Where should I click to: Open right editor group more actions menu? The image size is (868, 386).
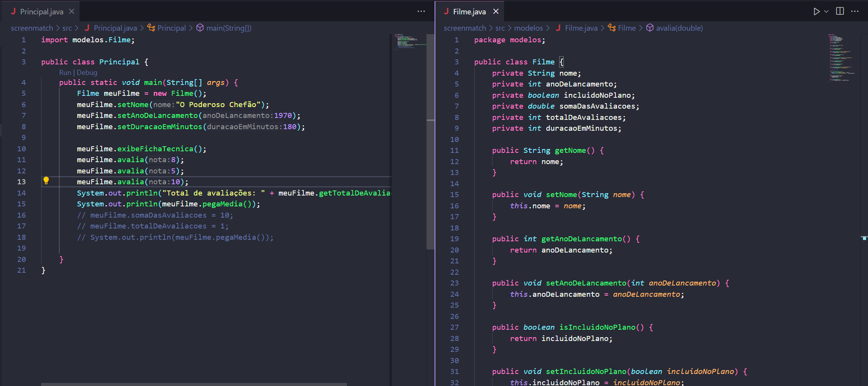[854, 11]
